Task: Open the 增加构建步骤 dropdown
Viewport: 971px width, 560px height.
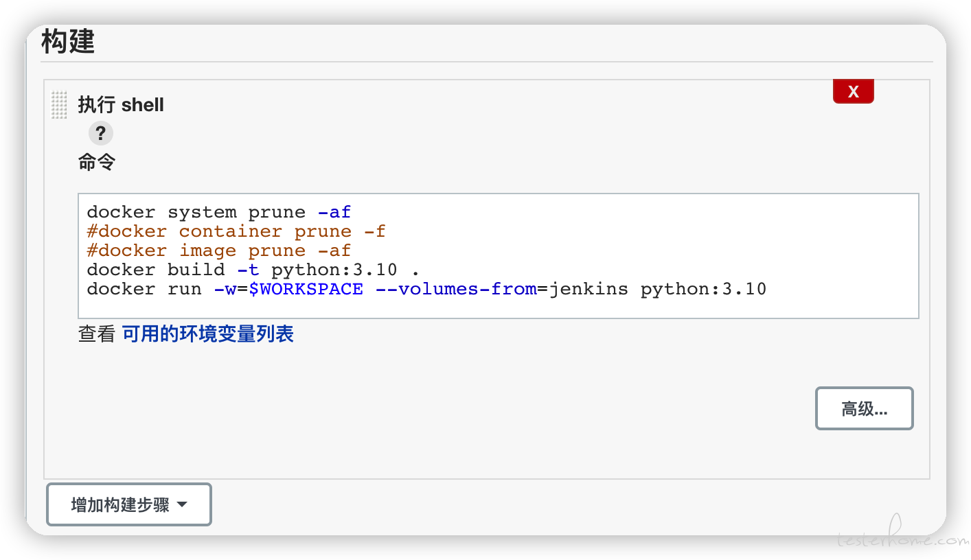Action: 129,505
